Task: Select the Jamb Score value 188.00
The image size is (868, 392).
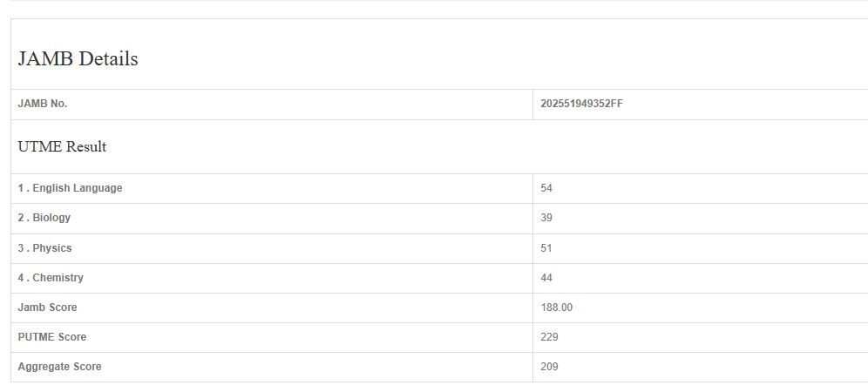Action: [556, 308]
